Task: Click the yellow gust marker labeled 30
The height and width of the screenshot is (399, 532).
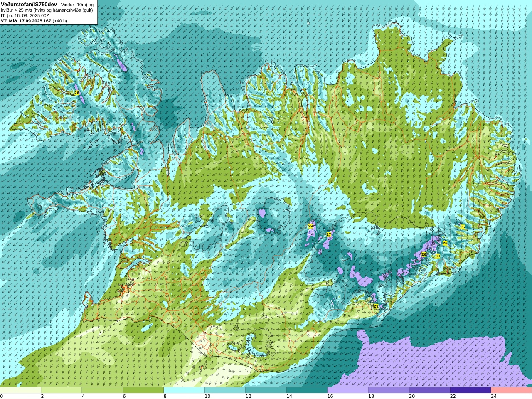Action: coord(437,256)
